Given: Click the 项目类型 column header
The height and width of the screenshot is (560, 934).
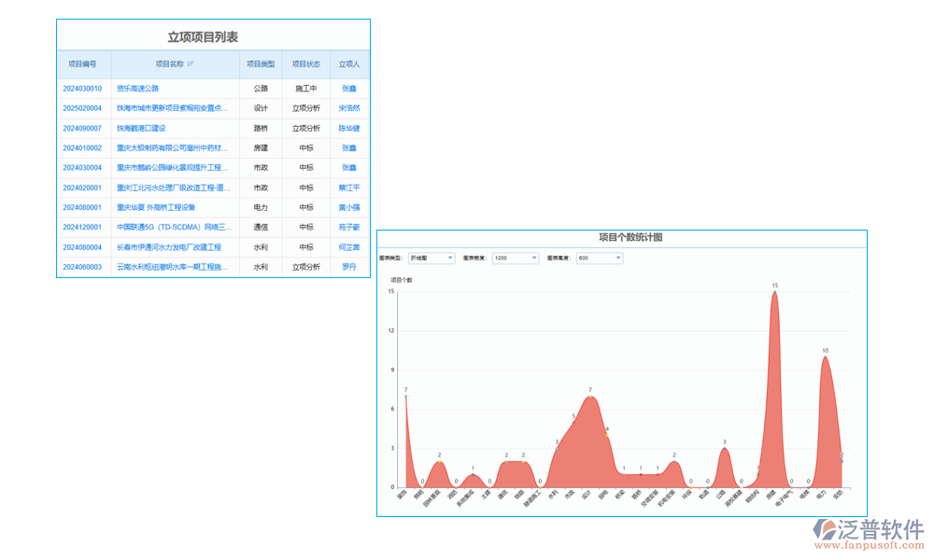Looking at the screenshot, I should 261,64.
